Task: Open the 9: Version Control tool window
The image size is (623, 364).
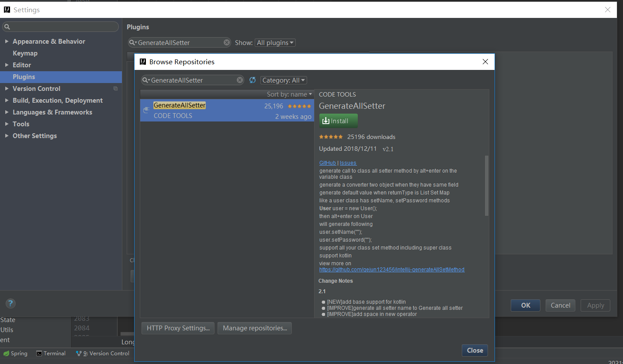Action: tap(103, 354)
